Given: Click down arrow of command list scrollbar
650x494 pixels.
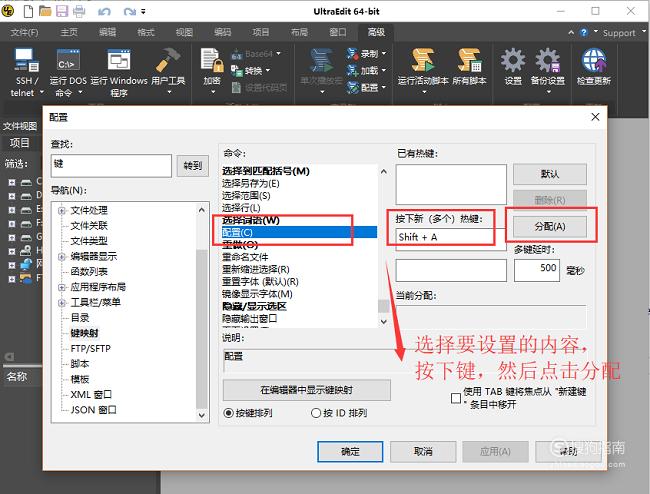Looking at the screenshot, I should tap(383, 322).
